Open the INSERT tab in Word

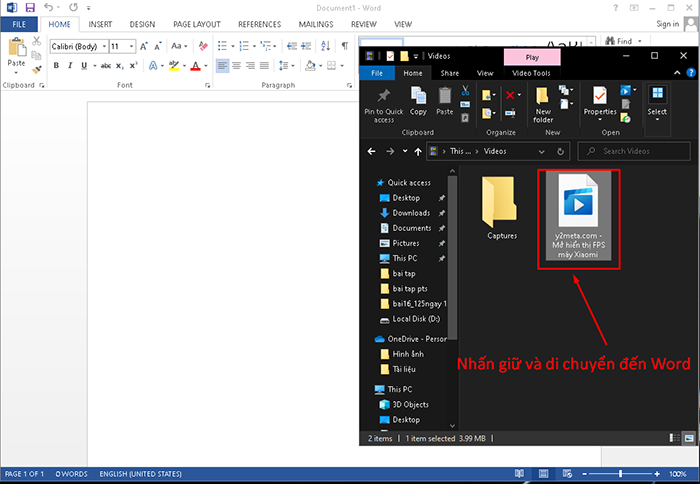pos(100,23)
